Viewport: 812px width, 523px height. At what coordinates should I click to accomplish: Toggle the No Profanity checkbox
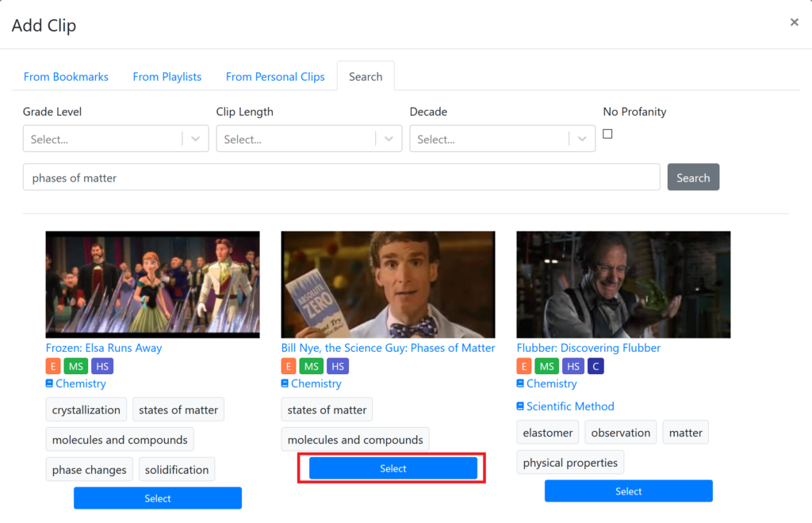(607, 134)
